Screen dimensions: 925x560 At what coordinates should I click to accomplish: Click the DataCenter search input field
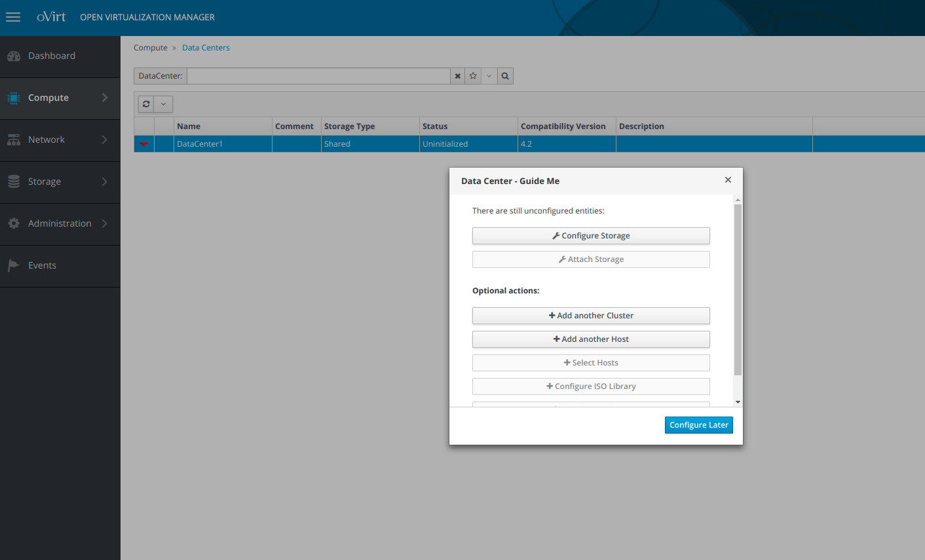(318, 76)
